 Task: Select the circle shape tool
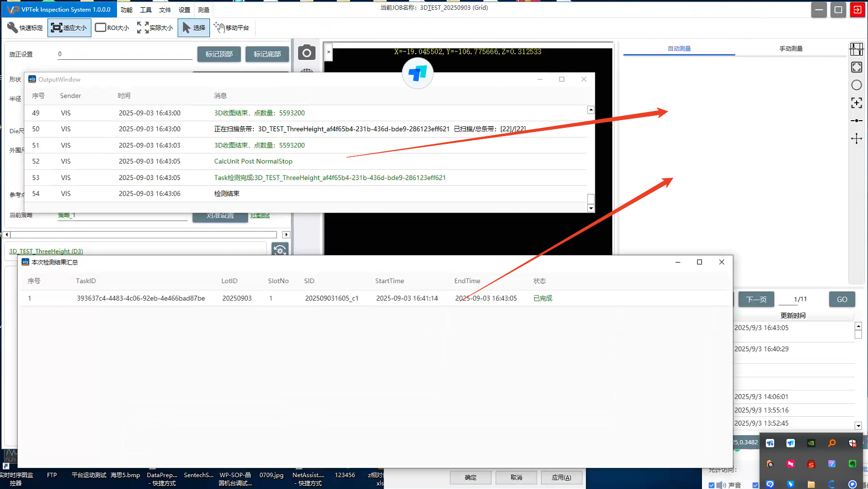click(856, 85)
